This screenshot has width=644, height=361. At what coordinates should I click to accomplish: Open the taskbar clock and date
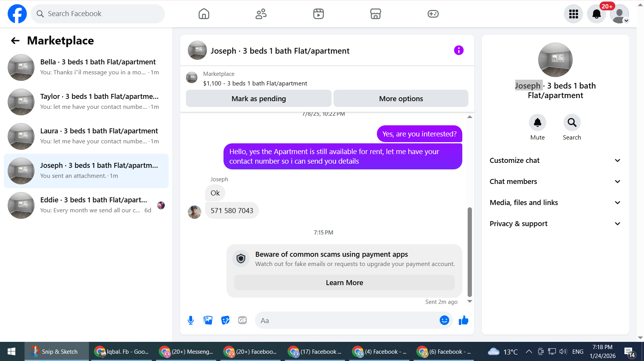click(x=603, y=351)
